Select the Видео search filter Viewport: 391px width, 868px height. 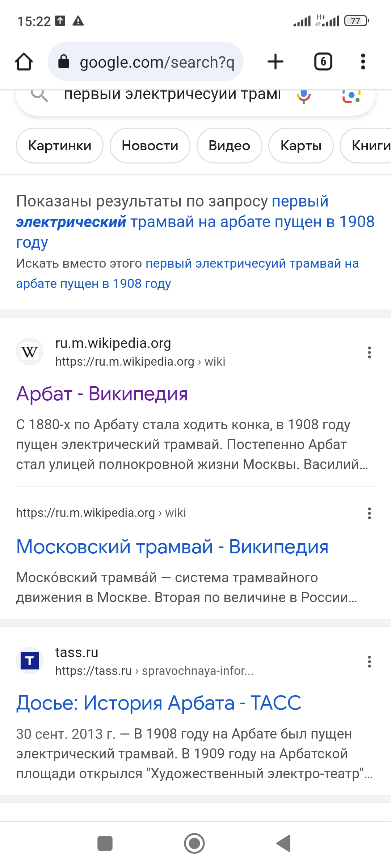pyautogui.click(x=229, y=145)
